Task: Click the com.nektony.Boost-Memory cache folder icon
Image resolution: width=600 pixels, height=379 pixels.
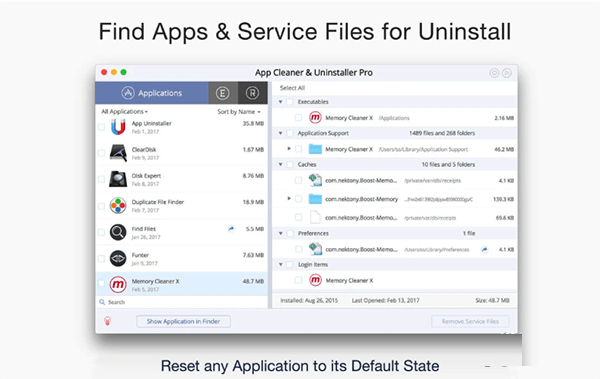Action: coord(315,199)
